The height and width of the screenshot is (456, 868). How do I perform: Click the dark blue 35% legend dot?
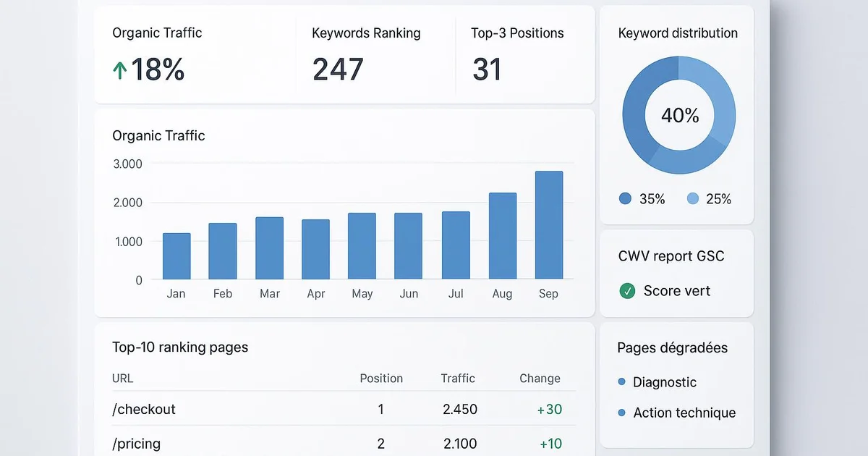tap(626, 198)
